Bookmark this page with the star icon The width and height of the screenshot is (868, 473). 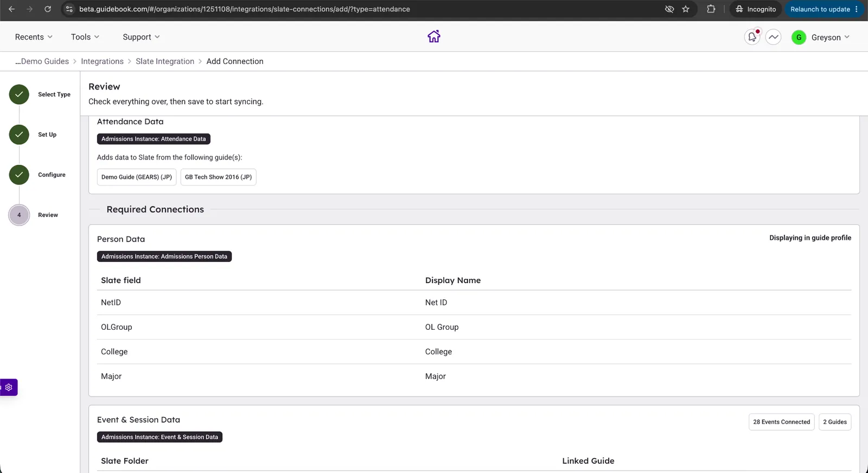686,9
